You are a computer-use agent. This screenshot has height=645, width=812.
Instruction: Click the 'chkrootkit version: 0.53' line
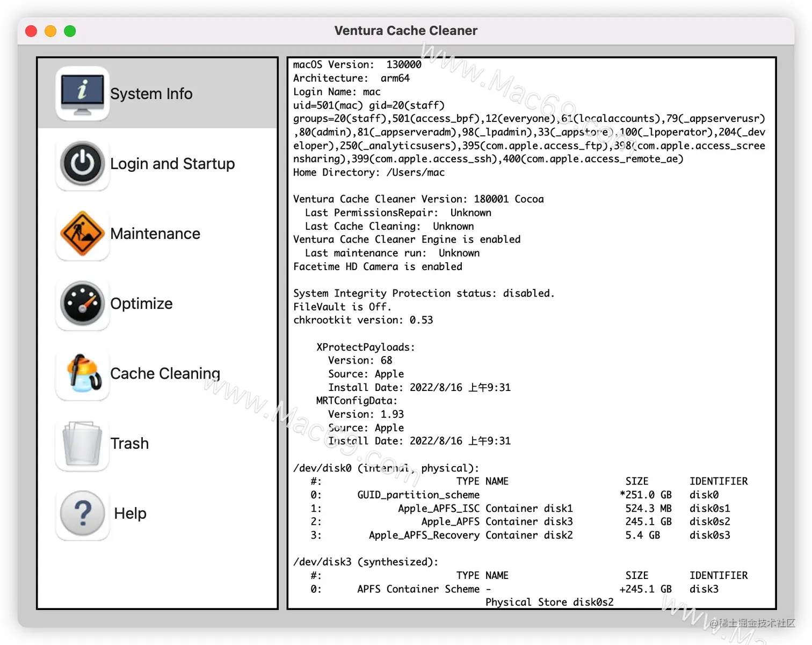(363, 320)
